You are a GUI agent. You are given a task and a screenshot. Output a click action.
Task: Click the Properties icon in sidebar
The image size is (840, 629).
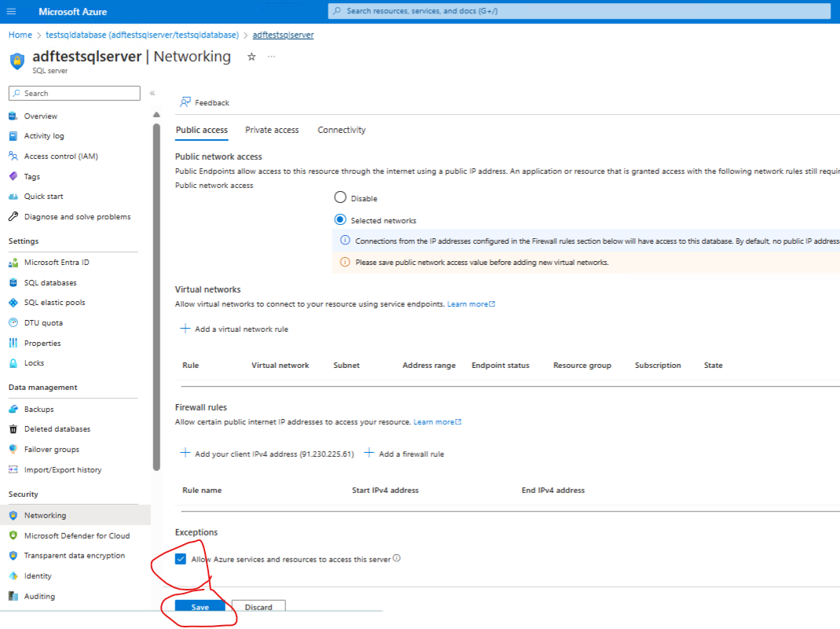(13, 343)
